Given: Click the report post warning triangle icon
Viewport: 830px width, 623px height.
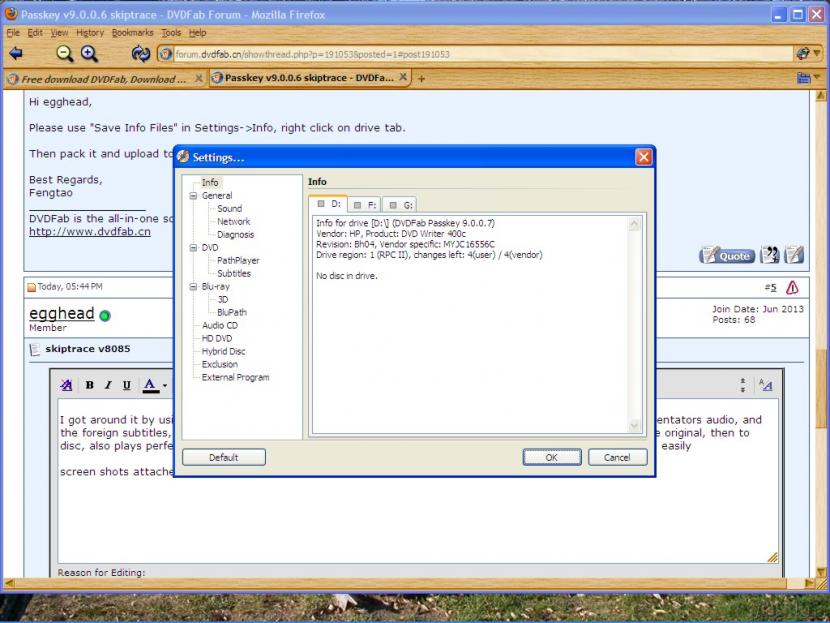Looking at the screenshot, I should (x=792, y=287).
